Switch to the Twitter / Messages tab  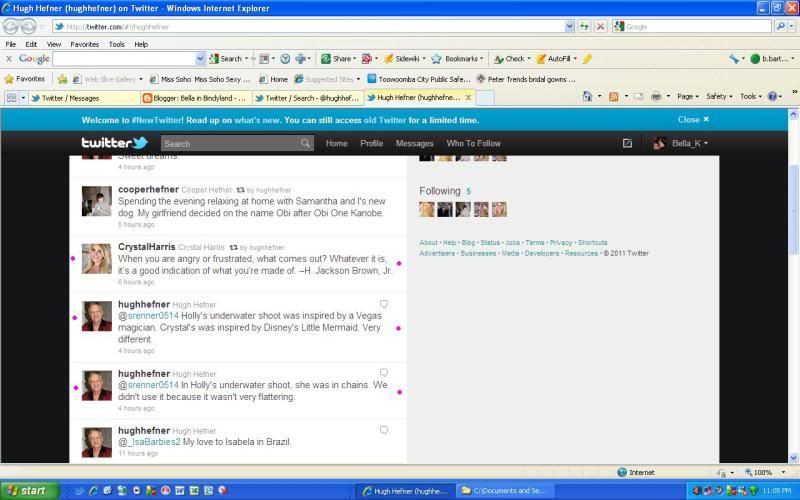click(84, 98)
